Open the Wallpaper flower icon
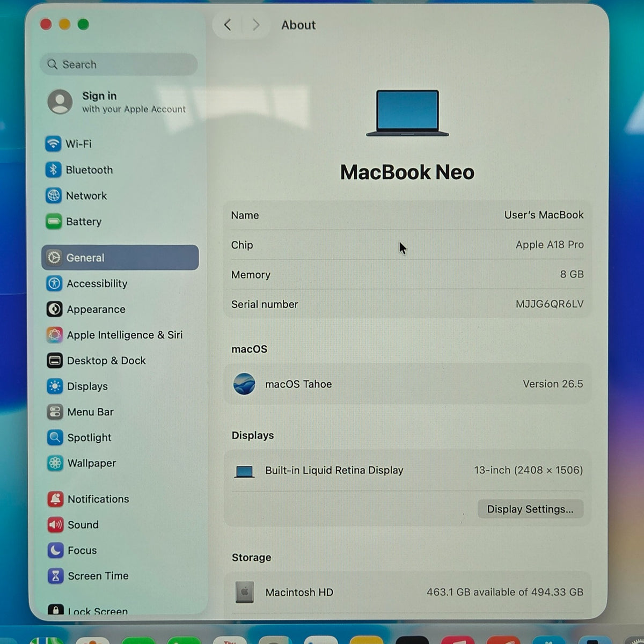 click(x=55, y=463)
